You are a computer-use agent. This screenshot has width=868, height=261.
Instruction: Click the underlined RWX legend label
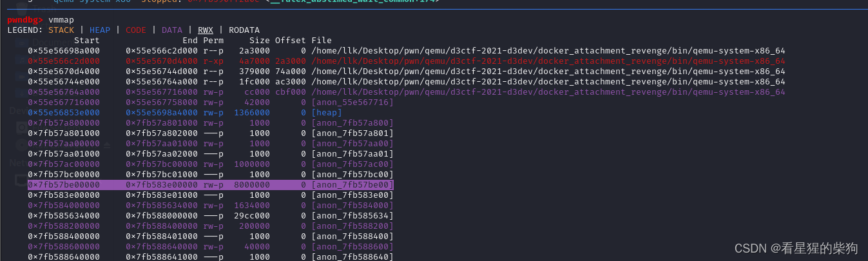tap(206, 30)
